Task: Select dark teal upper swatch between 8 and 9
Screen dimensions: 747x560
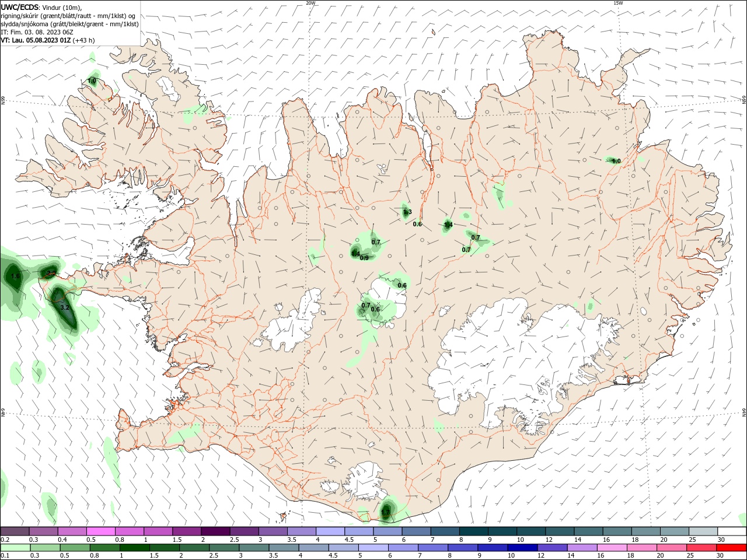Action: click(474, 531)
